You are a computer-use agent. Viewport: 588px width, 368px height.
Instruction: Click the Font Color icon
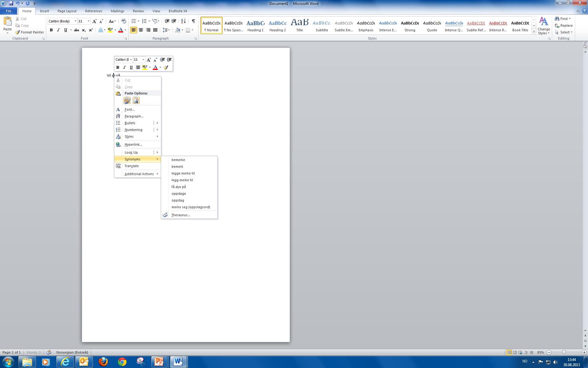coord(156,67)
